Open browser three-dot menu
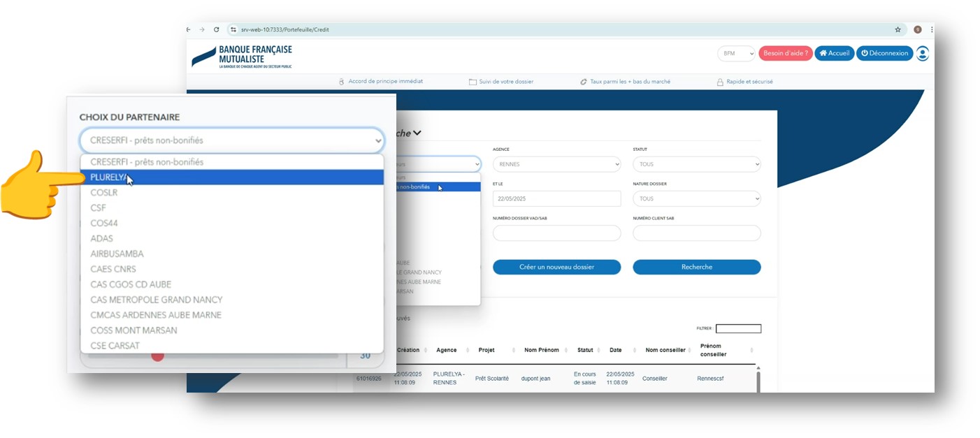The image size is (980, 438). point(931,30)
